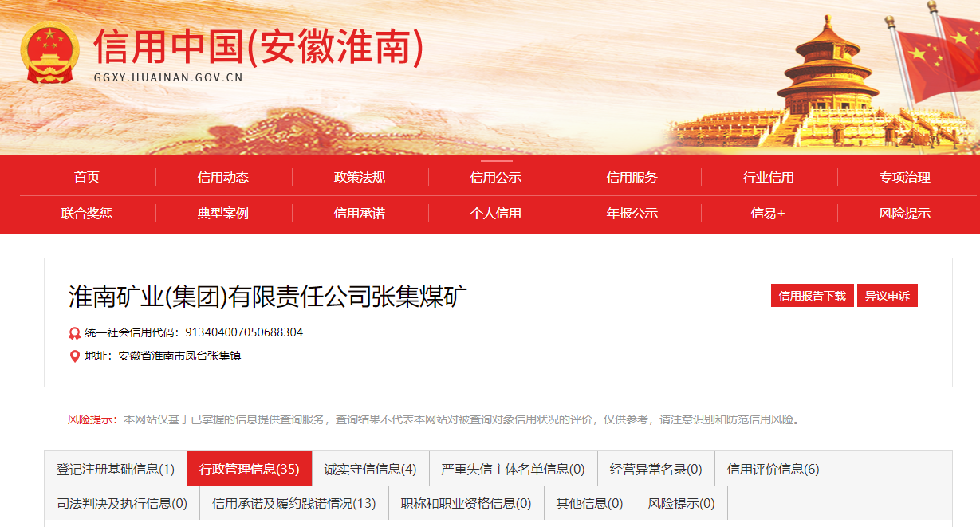
Task: Open 专项治理 in the top navigation
Action: [905, 177]
